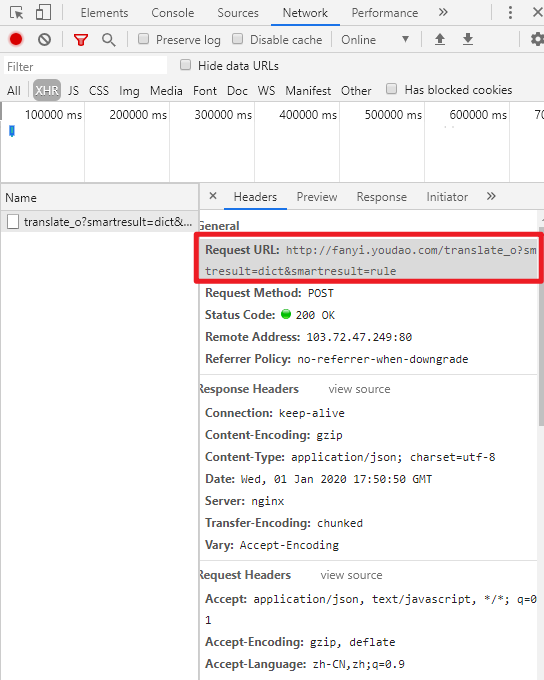544x680 pixels.
Task: Open the Preview tab
Action: click(x=317, y=197)
